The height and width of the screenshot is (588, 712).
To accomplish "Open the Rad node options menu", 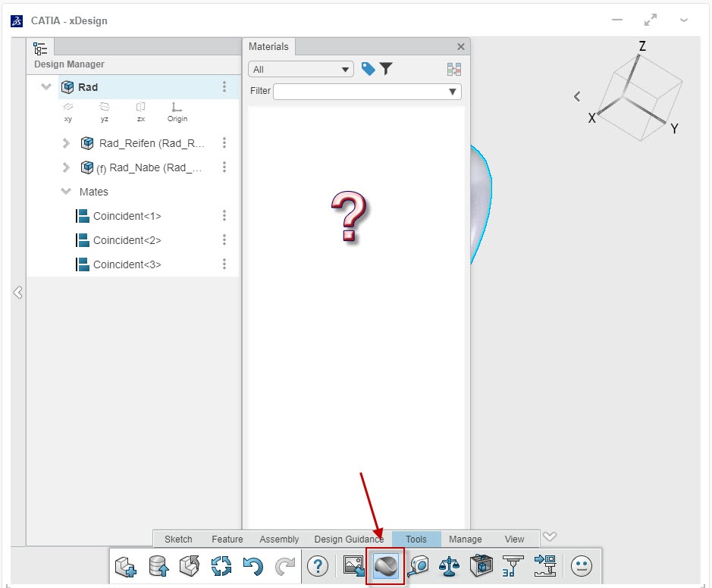I will (x=224, y=86).
